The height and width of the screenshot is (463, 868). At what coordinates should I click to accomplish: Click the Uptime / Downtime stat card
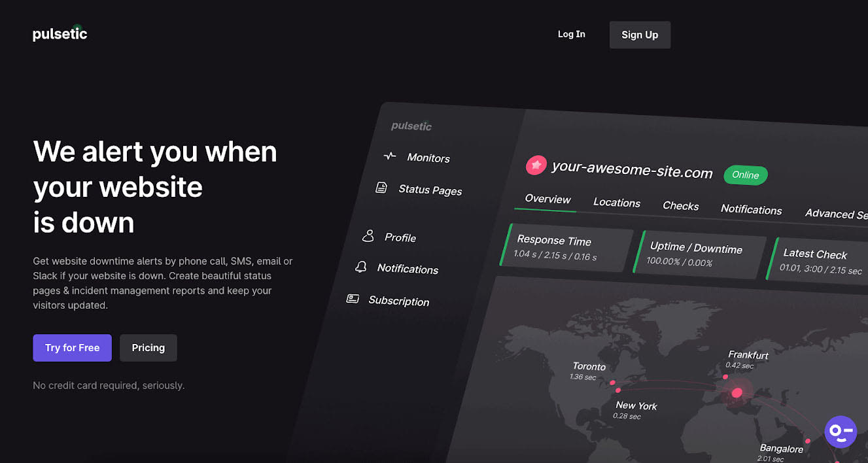tap(699, 254)
